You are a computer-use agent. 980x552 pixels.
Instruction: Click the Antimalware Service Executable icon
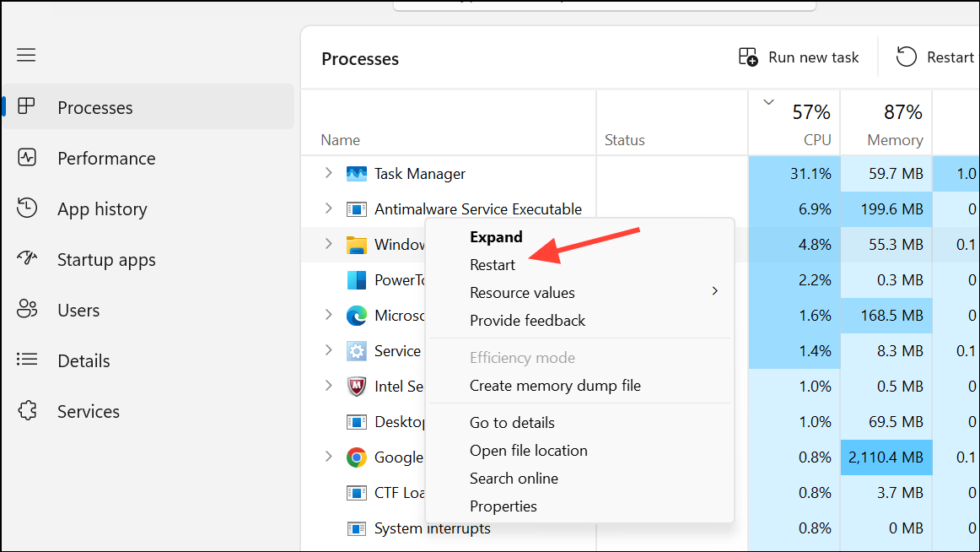point(356,208)
